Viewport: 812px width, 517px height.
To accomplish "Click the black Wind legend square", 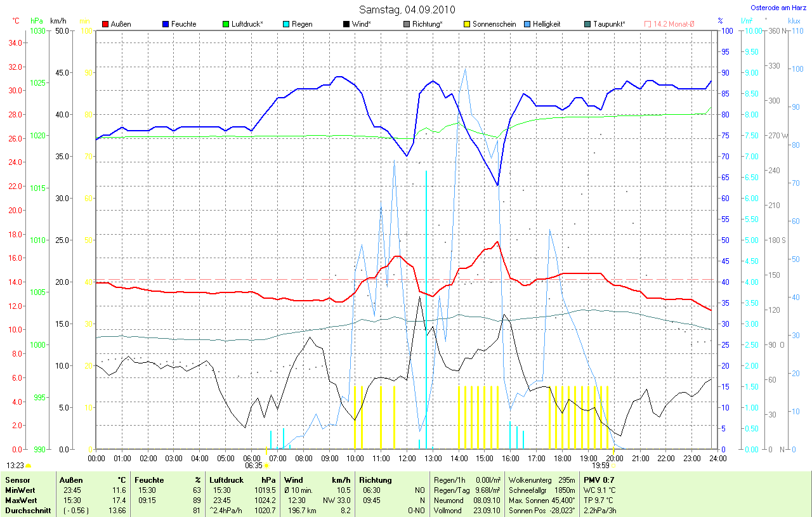I will tap(346, 24).
